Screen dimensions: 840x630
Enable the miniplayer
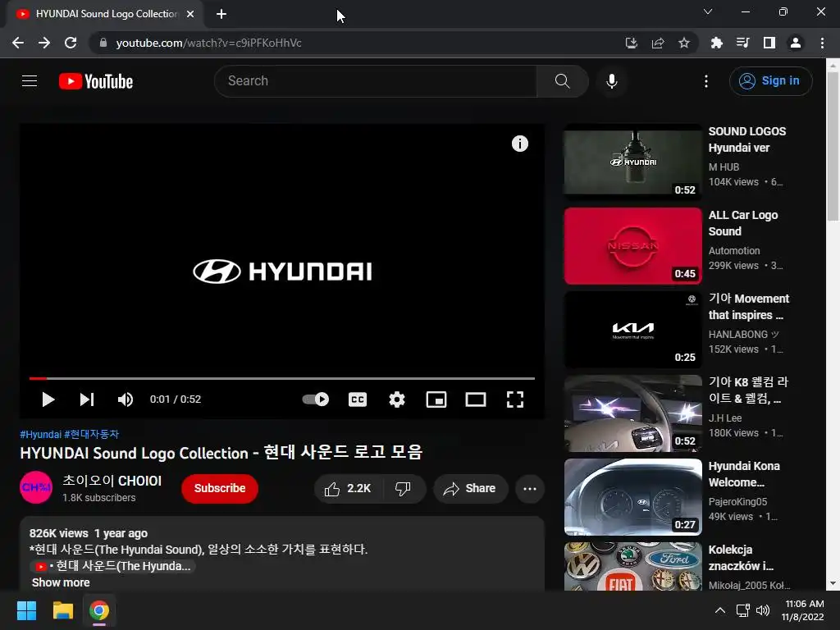436,399
